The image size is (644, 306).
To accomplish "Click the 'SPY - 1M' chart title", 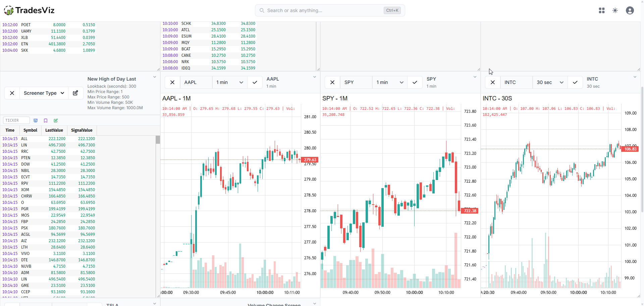I will tap(335, 98).
